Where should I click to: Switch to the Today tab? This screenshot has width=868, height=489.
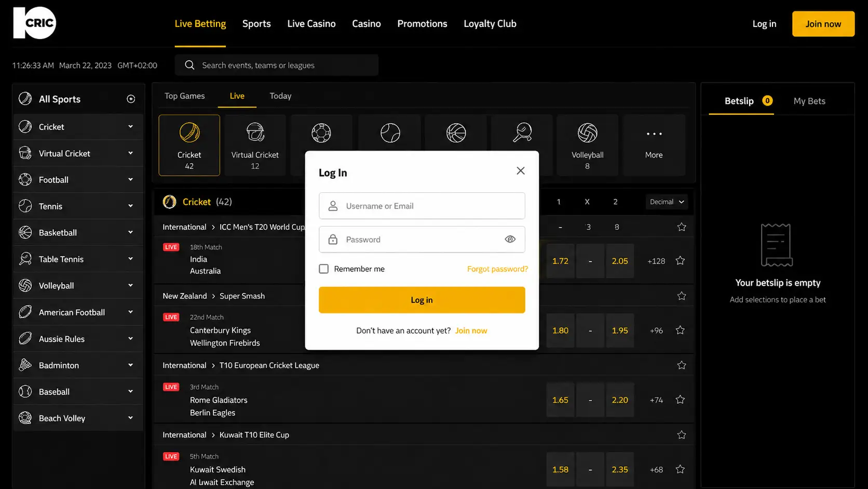pos(280,96)
